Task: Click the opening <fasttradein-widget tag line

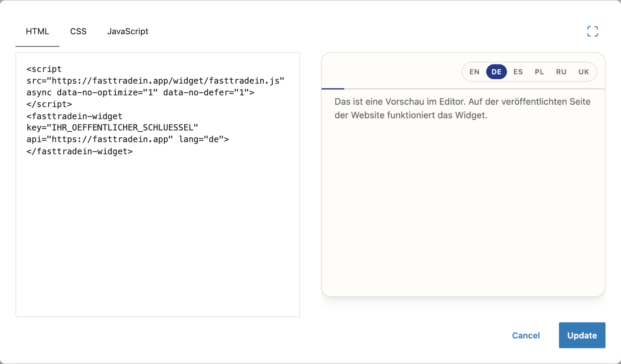Action: (x=75, y=116)
